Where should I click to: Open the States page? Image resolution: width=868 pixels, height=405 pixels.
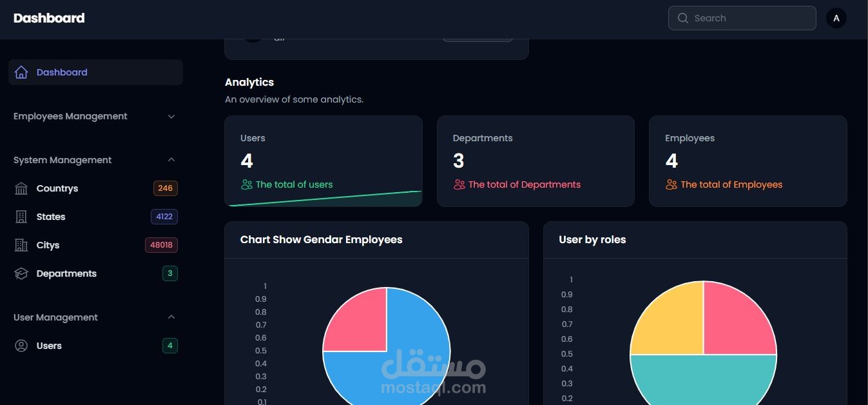[95, 217]
